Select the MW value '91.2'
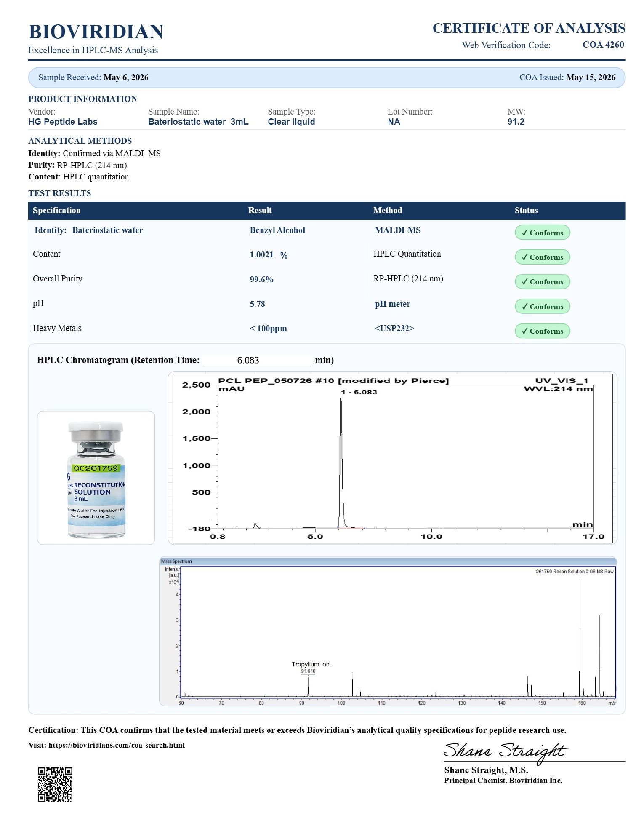The width and height of the screenshot is (644, 834). point(516,122)
